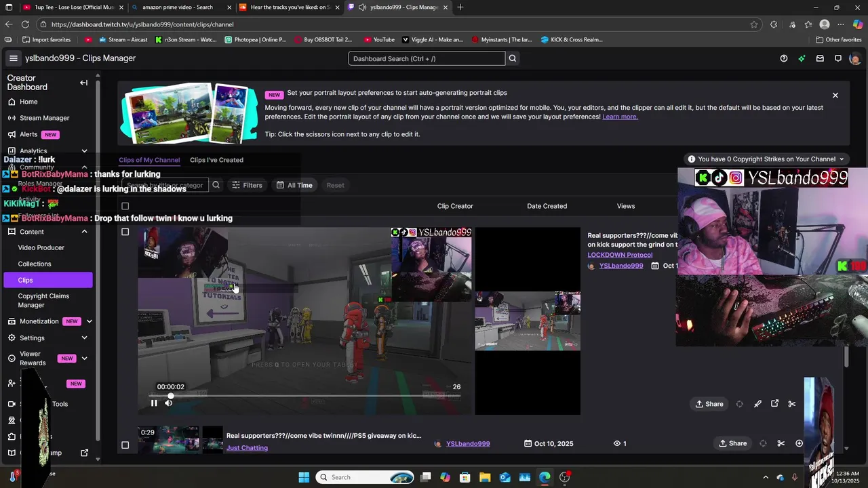Screen dimensions: 868x488
Task: Open LOCKDOWN clip in new window icon
Action: [775, 404]
